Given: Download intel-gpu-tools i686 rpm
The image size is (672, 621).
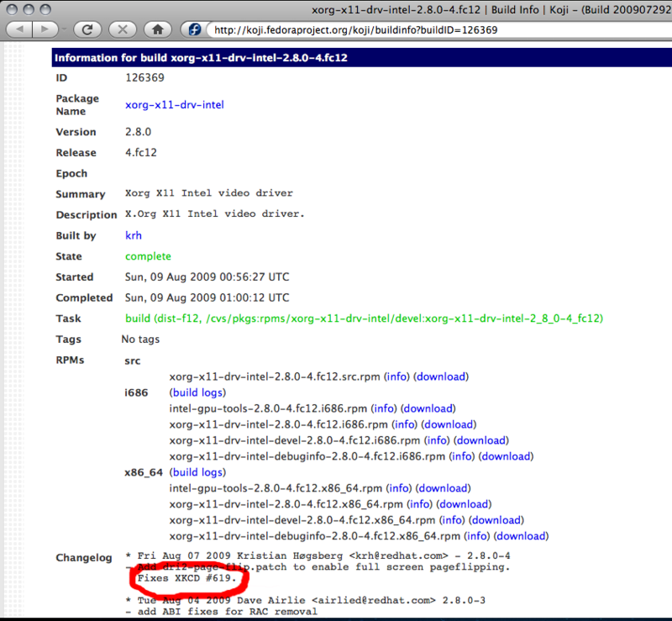Looking at the screenshot, I should [427, 408].
